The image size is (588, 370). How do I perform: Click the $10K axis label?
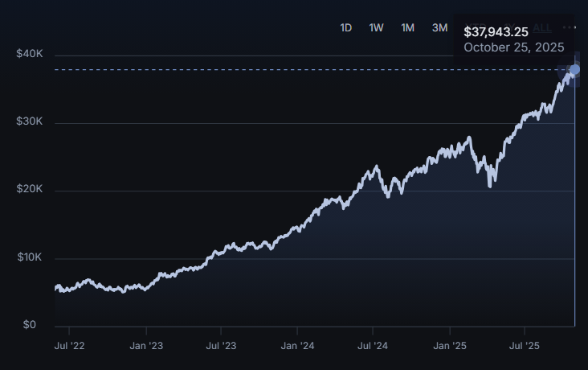(30, 257)
